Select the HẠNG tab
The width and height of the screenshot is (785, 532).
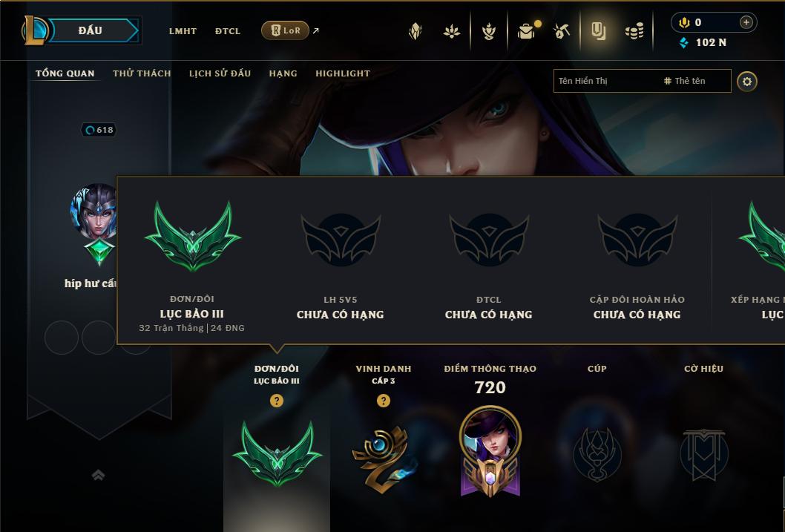[x=283, y=73]
